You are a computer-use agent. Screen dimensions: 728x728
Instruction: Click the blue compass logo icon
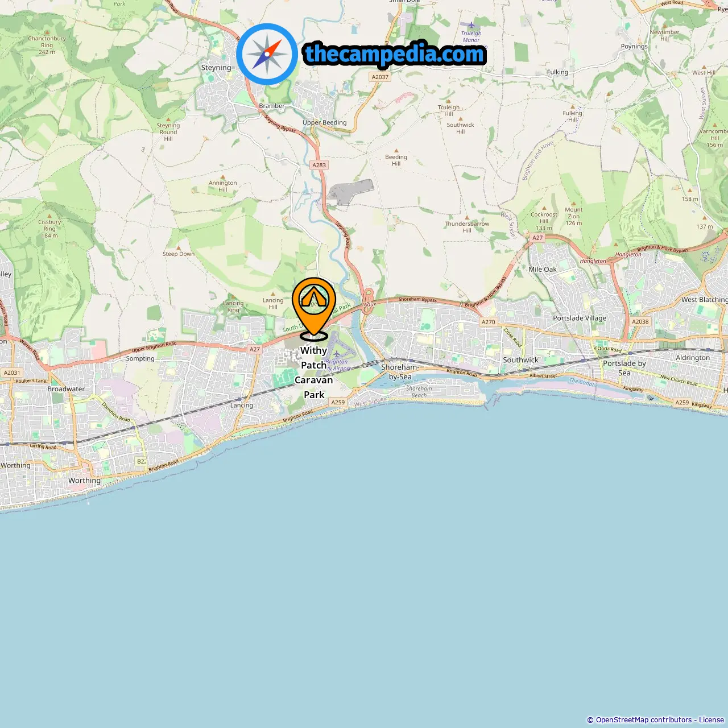(x=267, y=54)
